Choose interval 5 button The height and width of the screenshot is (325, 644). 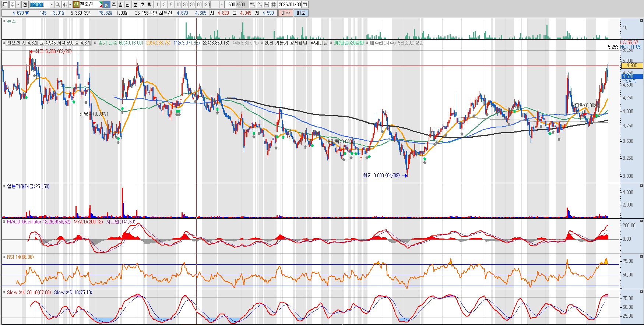(x=171, y=4)
